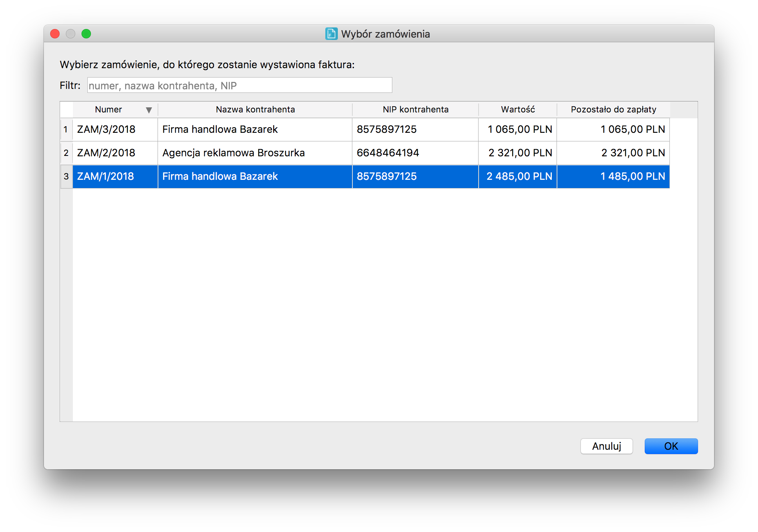Sort by Nazwa kontrahenta column header

click(255, 109)
